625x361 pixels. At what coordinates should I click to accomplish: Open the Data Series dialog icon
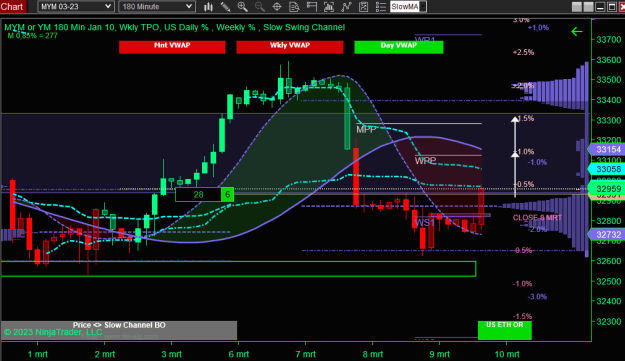329,6
